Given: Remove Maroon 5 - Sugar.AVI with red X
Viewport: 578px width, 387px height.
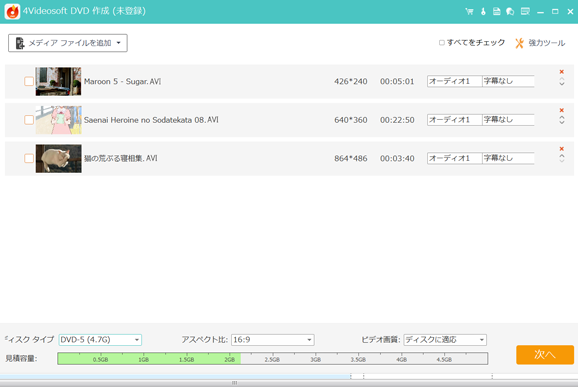Looking at the screenshot, I should click(x=561, y=72).
